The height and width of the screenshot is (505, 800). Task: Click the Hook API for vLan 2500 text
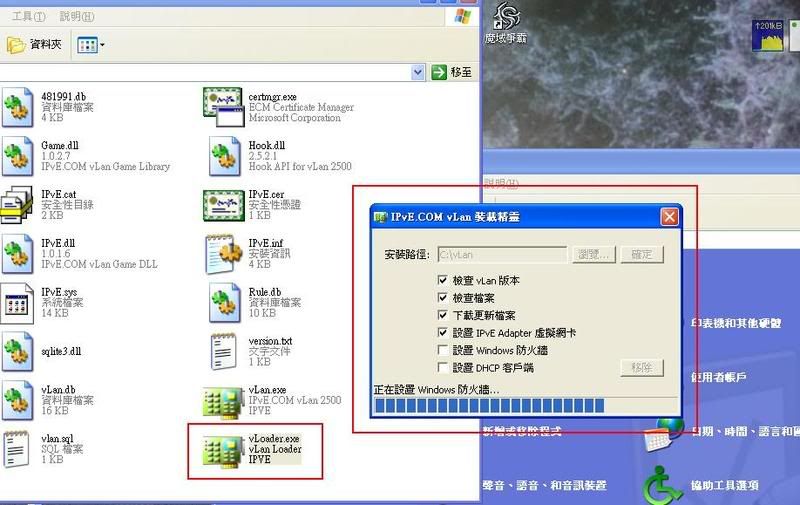tap(300, 167)
